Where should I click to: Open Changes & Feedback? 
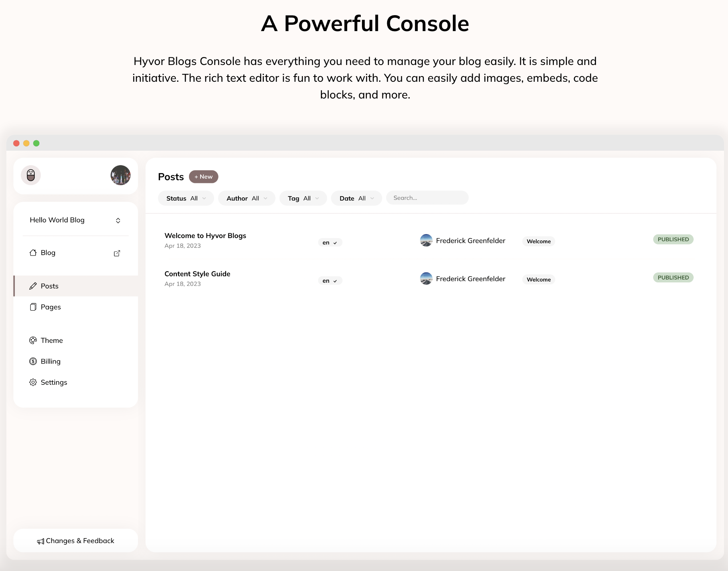tap(75, 541)
